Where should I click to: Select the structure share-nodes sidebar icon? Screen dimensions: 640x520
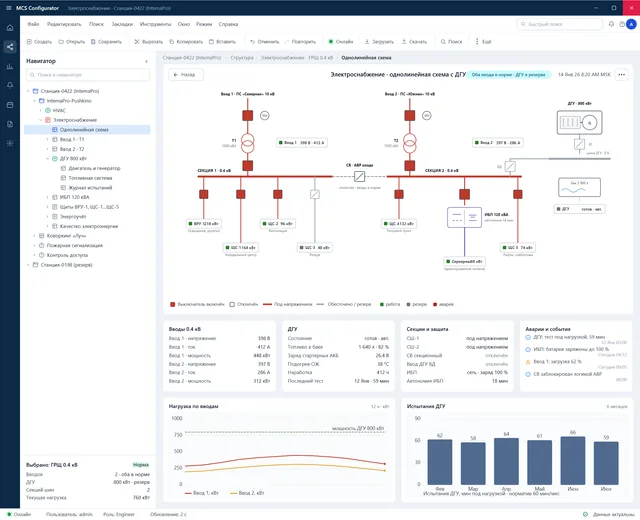click(10, 47)
